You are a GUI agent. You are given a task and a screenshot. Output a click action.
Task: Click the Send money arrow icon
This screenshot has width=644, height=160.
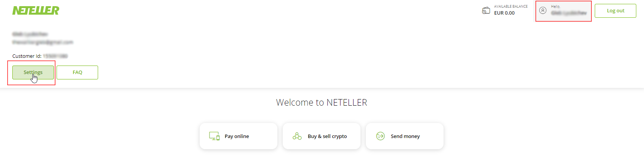tap(380, 136)
